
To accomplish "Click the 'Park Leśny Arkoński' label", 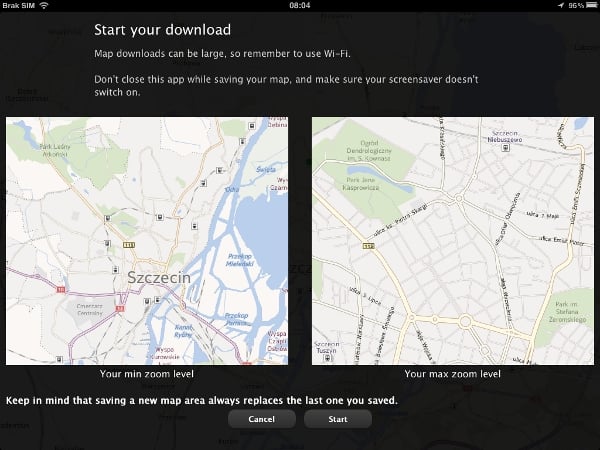I will [55, 150].
